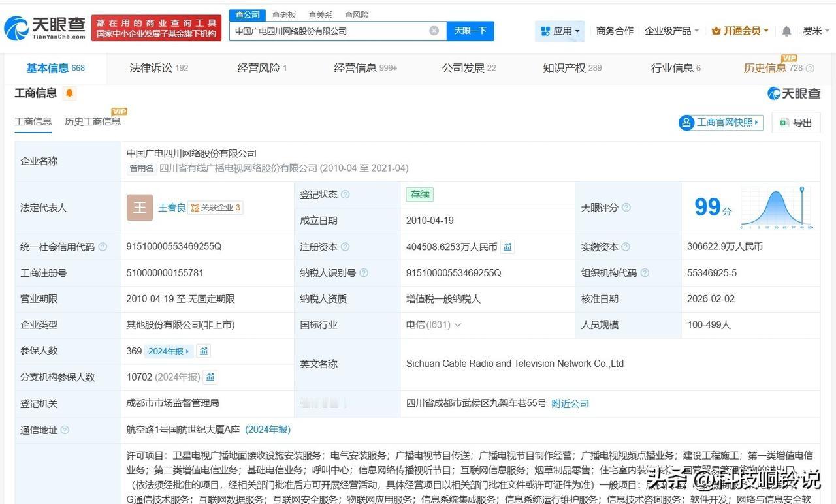Screen dimensions: 836x504
Task: Click the 附近公司 link
Action: [570, 403]
